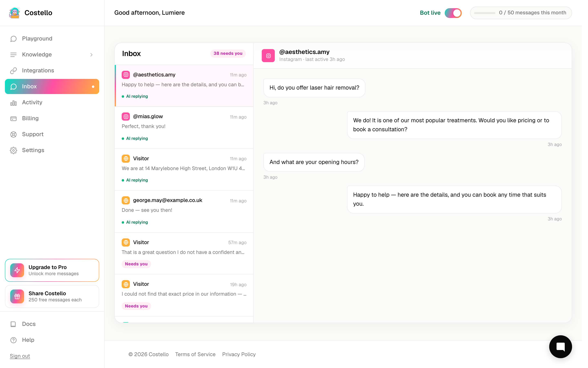This screenshot has height=368, width=588.
Task: Click the AI replying status under @mias.glow
Action: [135, 138]
